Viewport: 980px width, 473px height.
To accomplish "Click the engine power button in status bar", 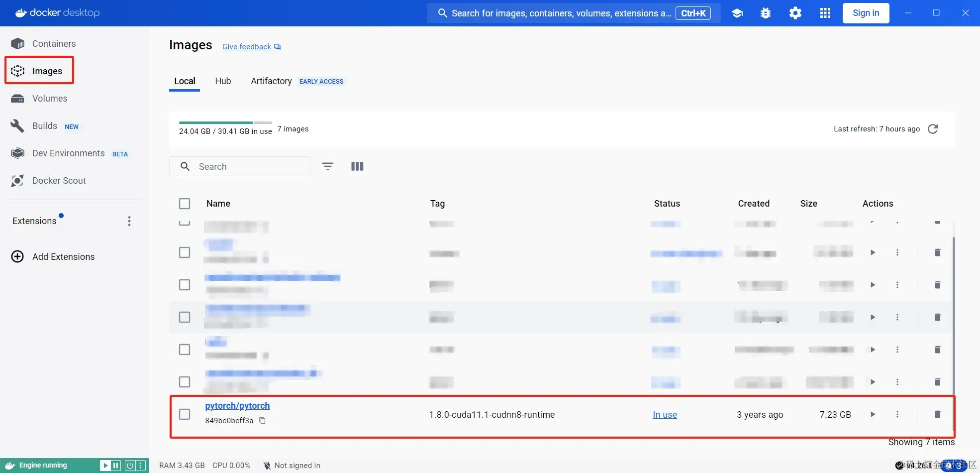I will pyautogui.click(x=130, y=466).
